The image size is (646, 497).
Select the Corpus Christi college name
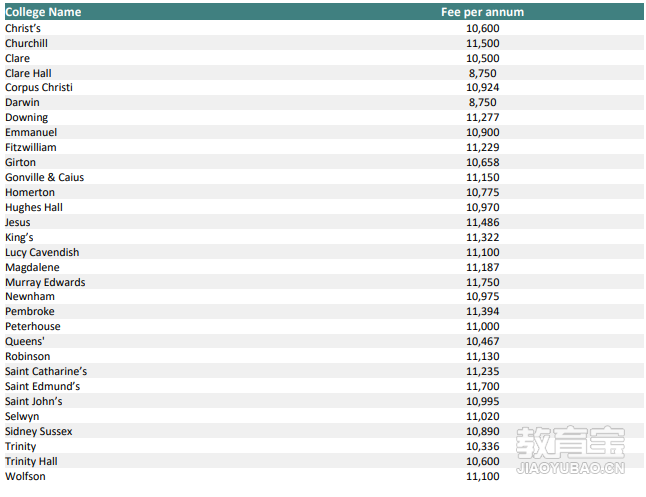click(39, 87)
